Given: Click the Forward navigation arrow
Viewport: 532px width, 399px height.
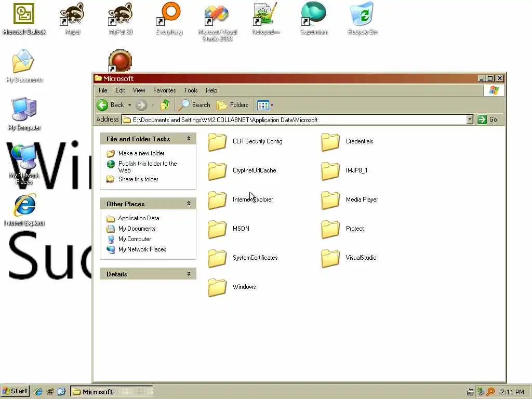Looking at the screenshot, I should pyautogui.click(x=141, y=105).
